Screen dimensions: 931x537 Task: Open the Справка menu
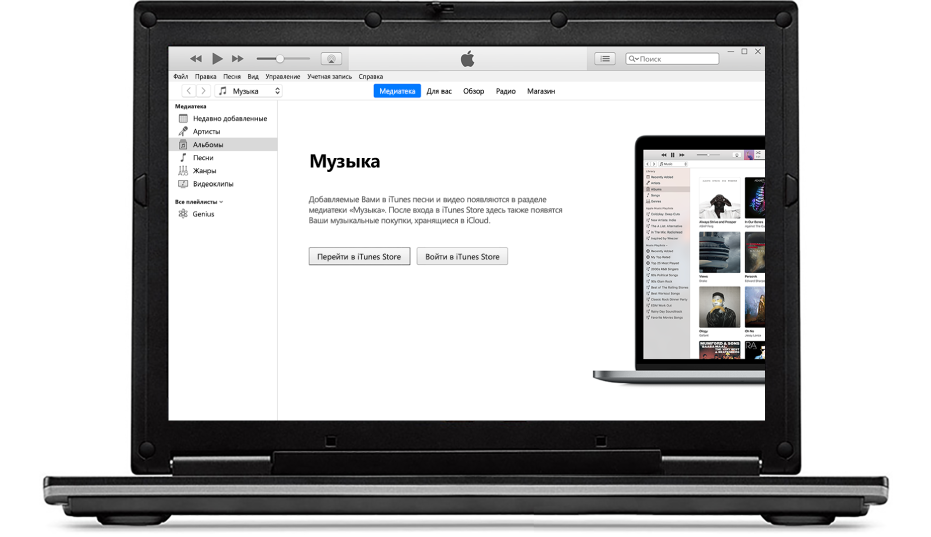[370, 77]
